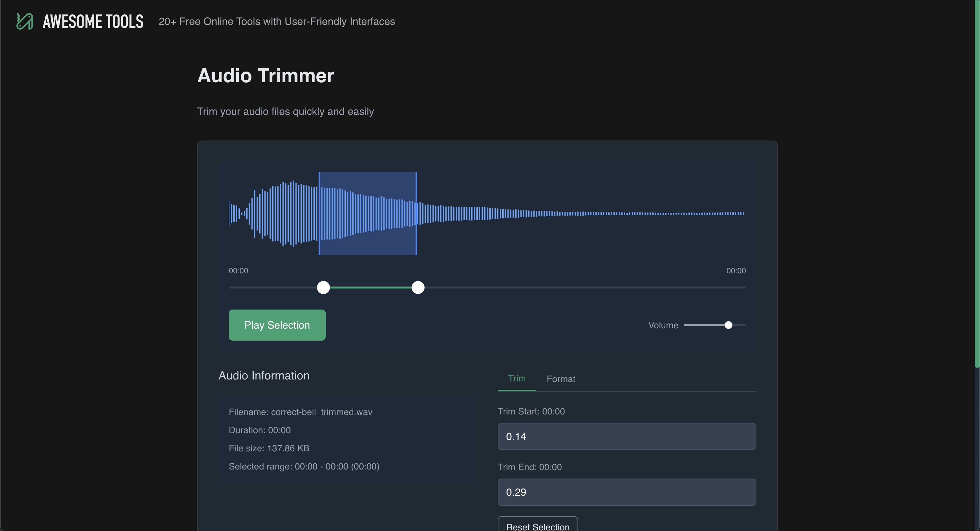The height and width of the screenshot is (531, 980).
Task: Select the Trim tab
Action: click(516, 378)
